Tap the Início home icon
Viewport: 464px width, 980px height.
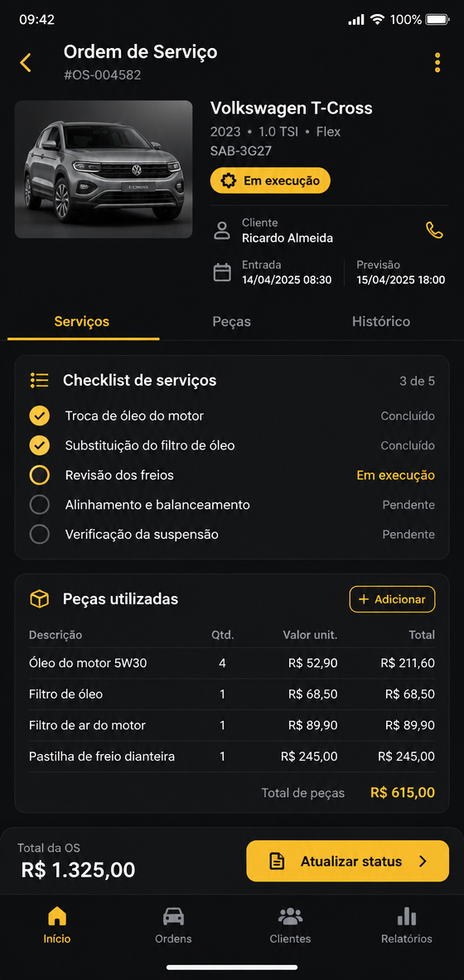click(57, 916)
